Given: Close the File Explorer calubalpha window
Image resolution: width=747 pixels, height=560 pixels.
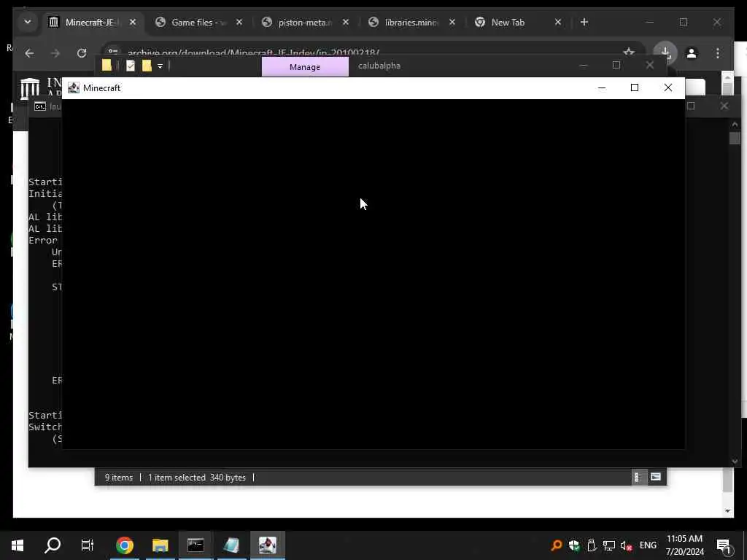Looking at the screenshot, I should (x=650, y=65).
